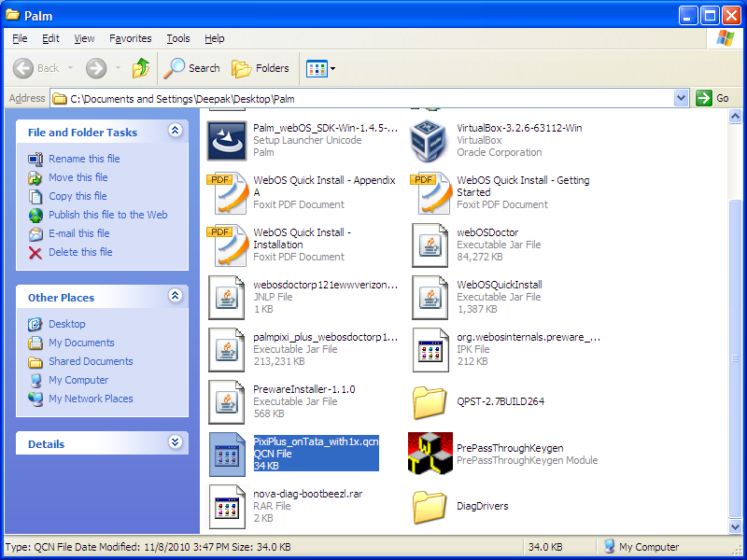Select the DiagDrivers folder icon
747x560 pixels.
click(x=430, y=507)
